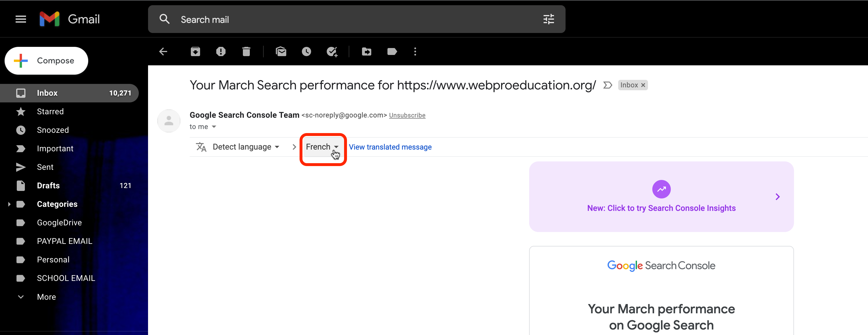Open the French target language dropdown
This screenshot has width=868, height=335.
(322, 147)
